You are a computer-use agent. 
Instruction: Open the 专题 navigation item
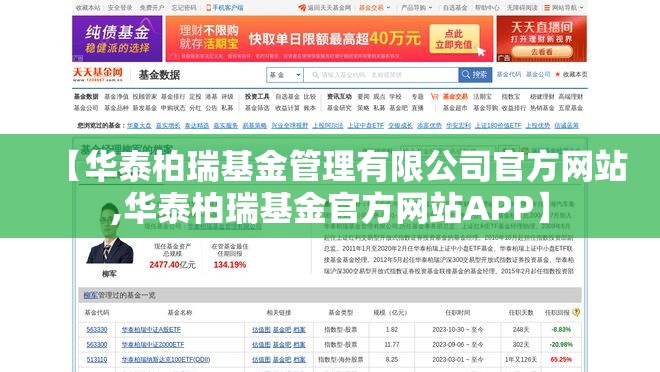coord(417,97)
